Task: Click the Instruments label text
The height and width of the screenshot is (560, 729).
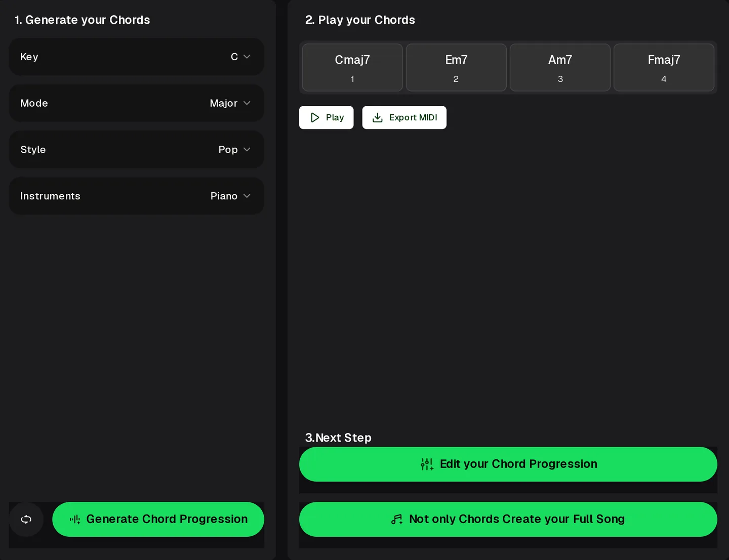Action: [50, 196]
